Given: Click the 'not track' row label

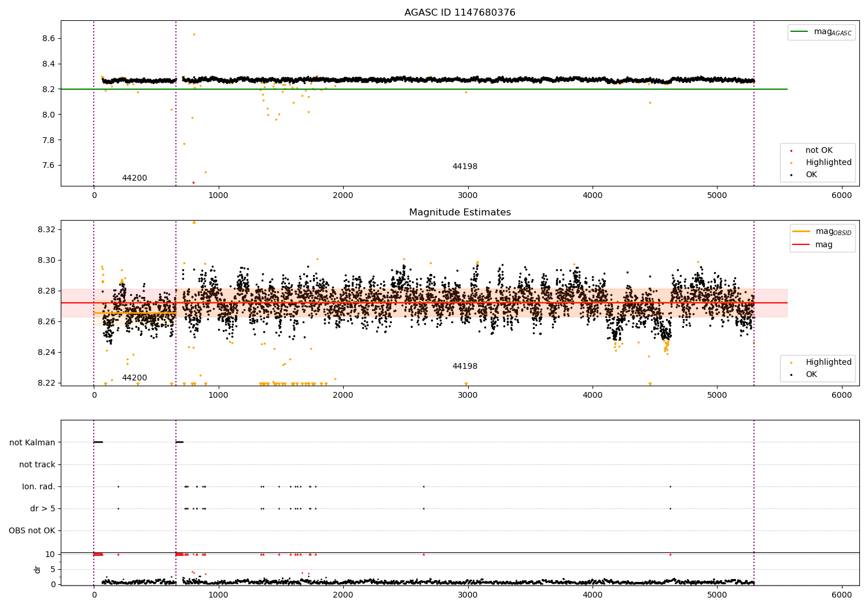Looking at the screenshot, I should (37, 465).
